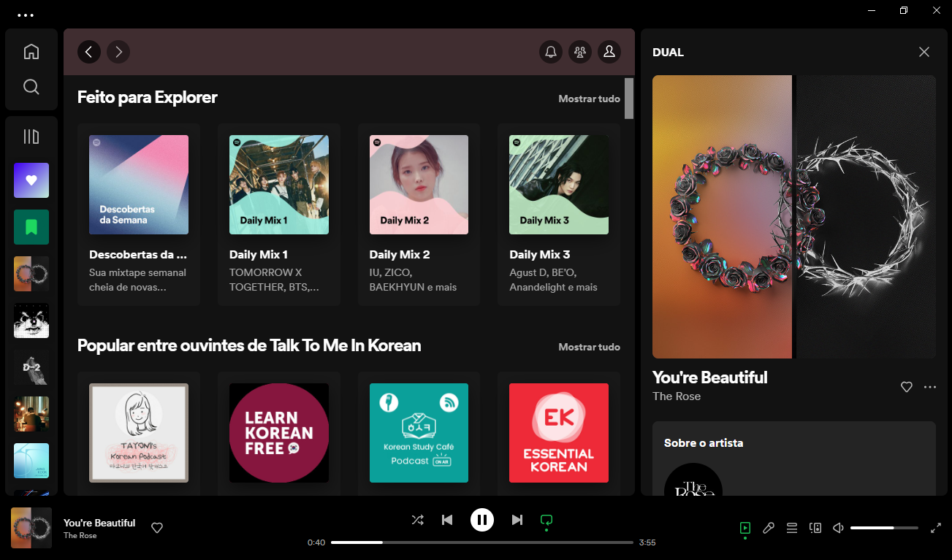This screenshot has width=952, height=560.
Task: Open the Sobre o artista card
Action: click(x=794, y=459)
